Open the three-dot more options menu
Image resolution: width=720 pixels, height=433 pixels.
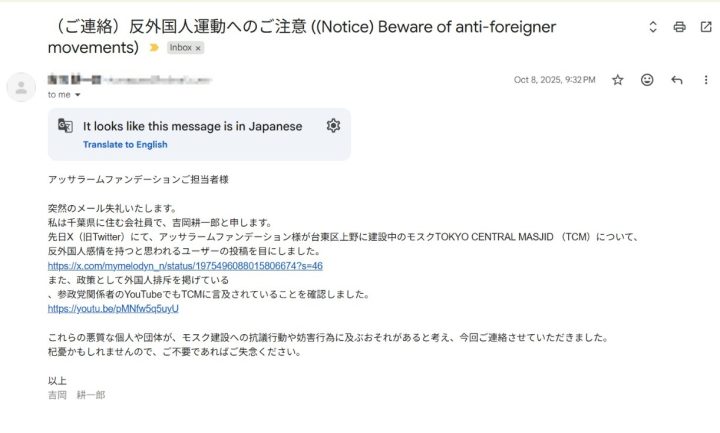[706, 80]
